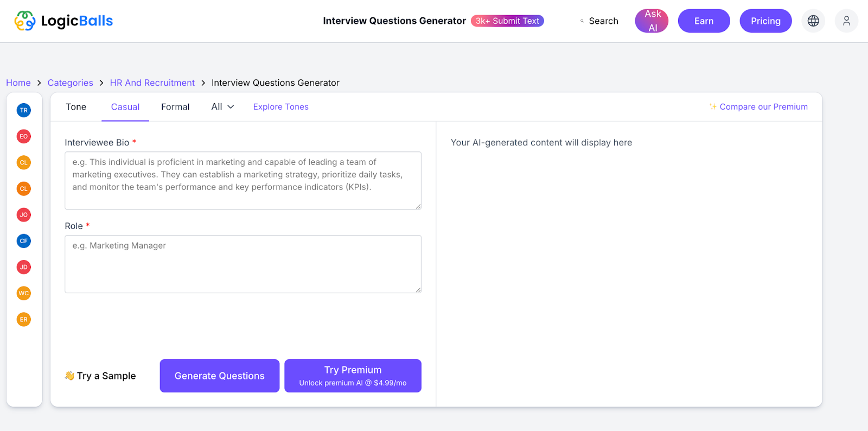The height and width of the screenshot is (431, 868).
Task: Click the CF sidebar circle icon
Action: [x=24, y=241]
